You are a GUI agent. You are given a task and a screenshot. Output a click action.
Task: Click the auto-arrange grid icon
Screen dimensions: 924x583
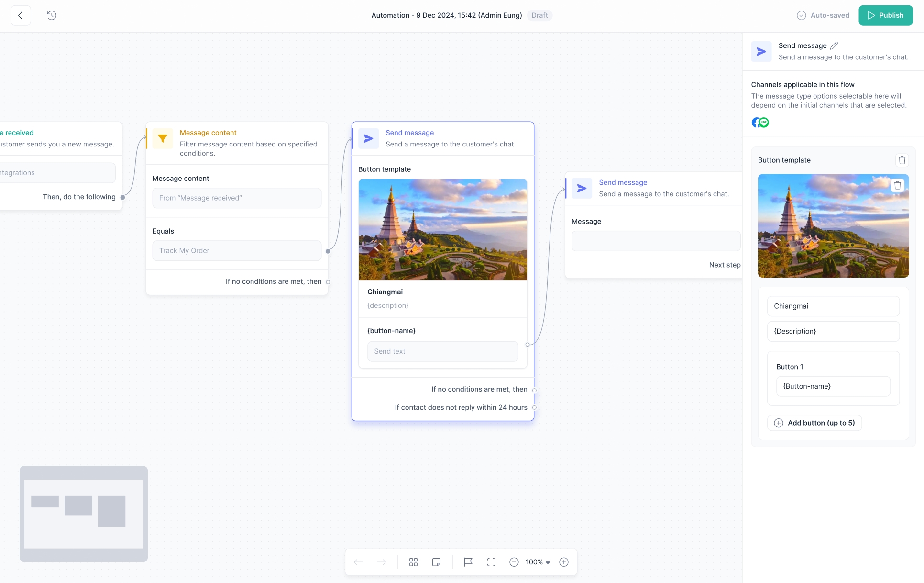click(x=414, y=562)
